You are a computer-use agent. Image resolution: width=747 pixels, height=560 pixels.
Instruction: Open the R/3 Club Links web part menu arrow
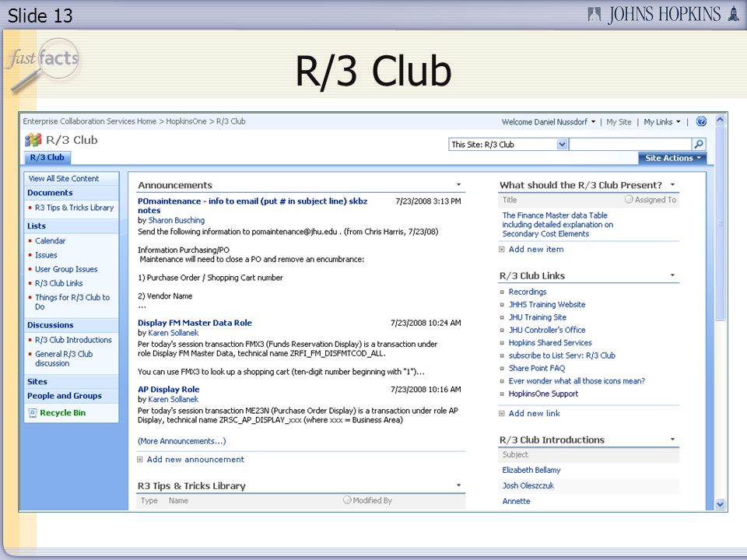pos(672,275)
